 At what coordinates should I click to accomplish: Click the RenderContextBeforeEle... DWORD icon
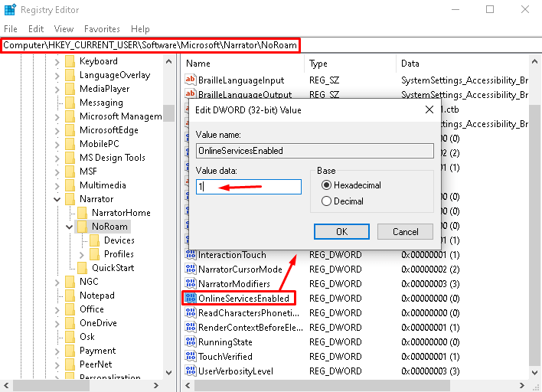tap(191, 327)
